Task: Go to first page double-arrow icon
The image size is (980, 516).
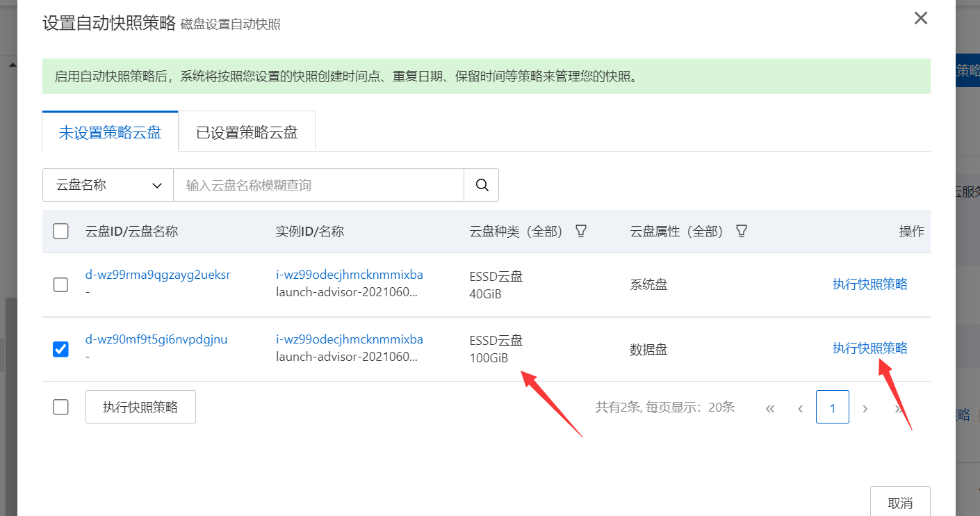Action: click(x=770, y=408)
